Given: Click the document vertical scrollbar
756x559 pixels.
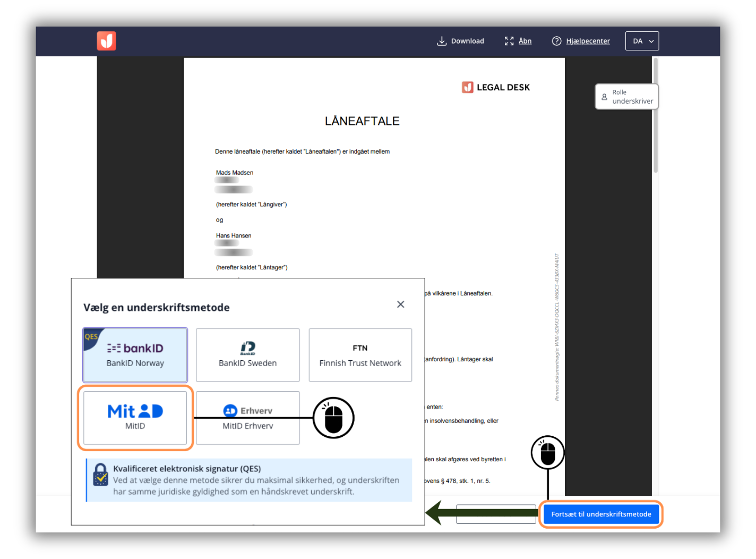Looking at the screenshot, I should [656, 117].
